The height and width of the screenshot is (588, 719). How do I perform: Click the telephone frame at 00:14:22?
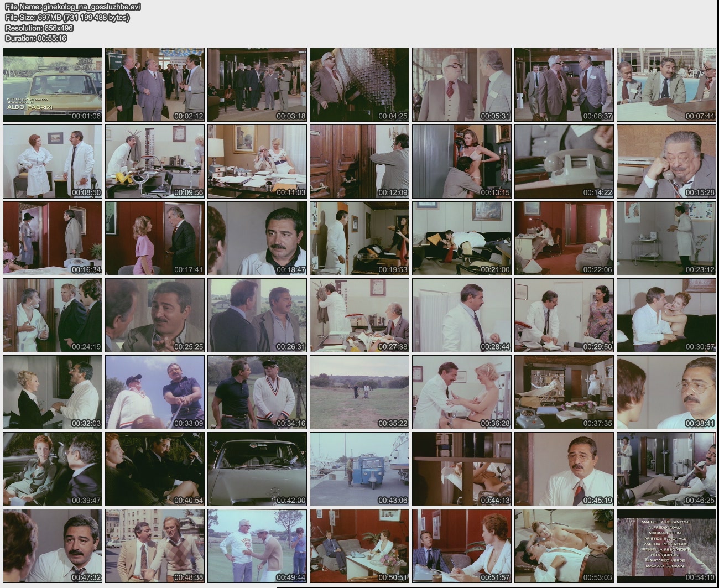point(564,162)
